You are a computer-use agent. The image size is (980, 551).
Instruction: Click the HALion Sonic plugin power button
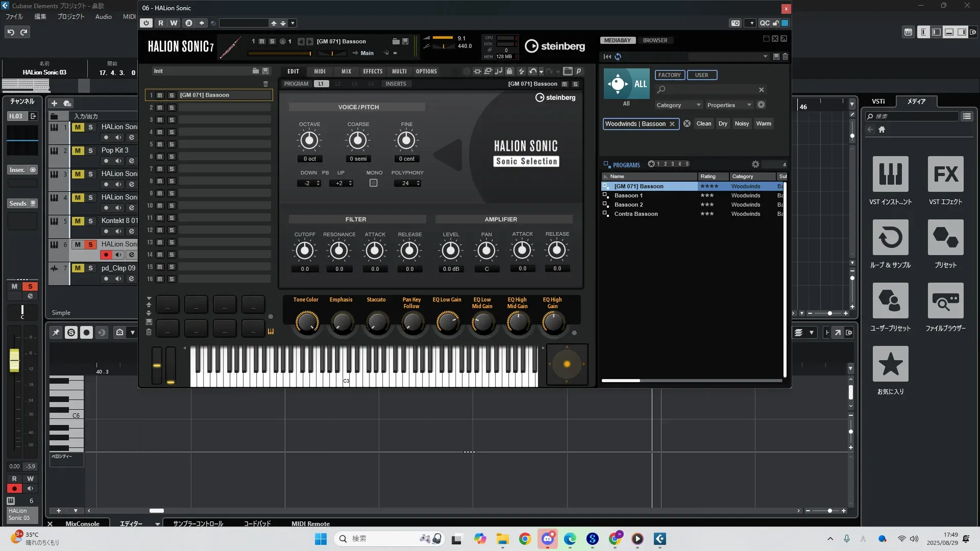coord(146,23)
